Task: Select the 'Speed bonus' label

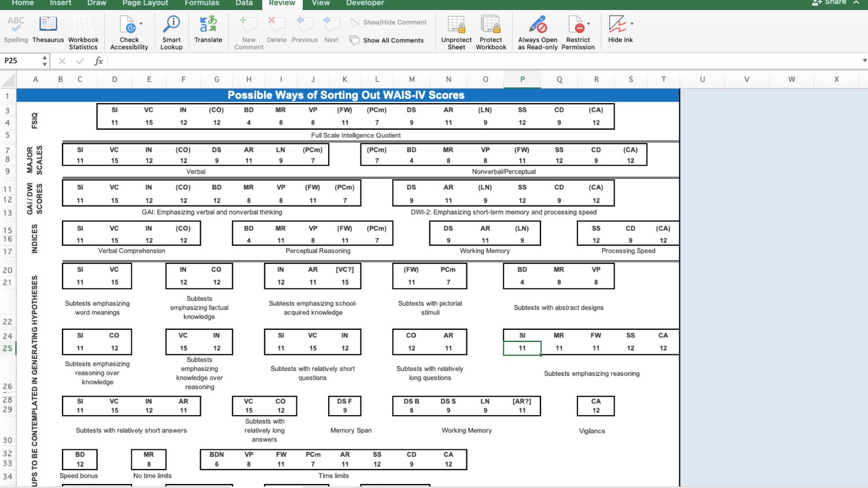Action: point(79,476)
